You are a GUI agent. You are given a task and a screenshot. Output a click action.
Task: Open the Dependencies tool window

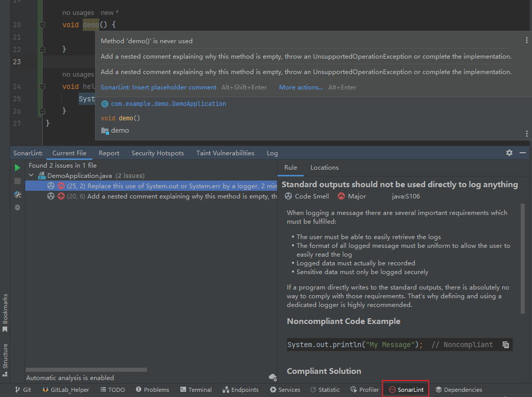(x=458, y=389)
